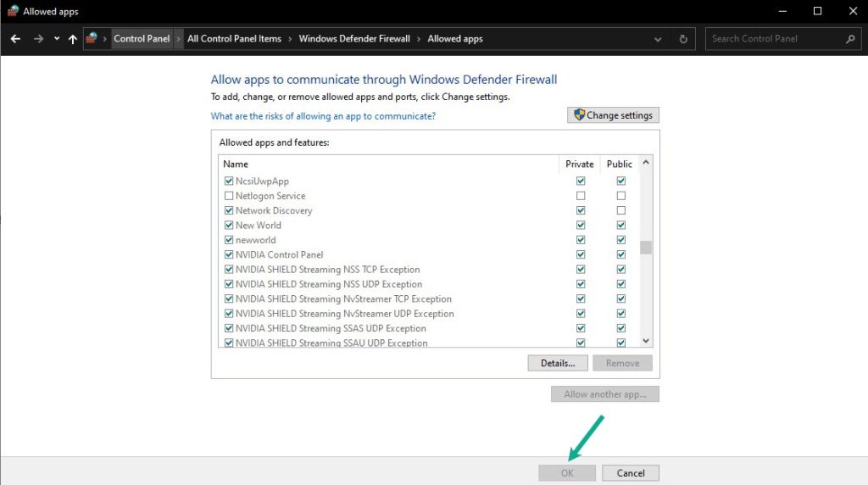The image size is (868, 485).
Task: Expand chevron after Windows Defender Firewall breadcrumb
Action: click(419, 39)
